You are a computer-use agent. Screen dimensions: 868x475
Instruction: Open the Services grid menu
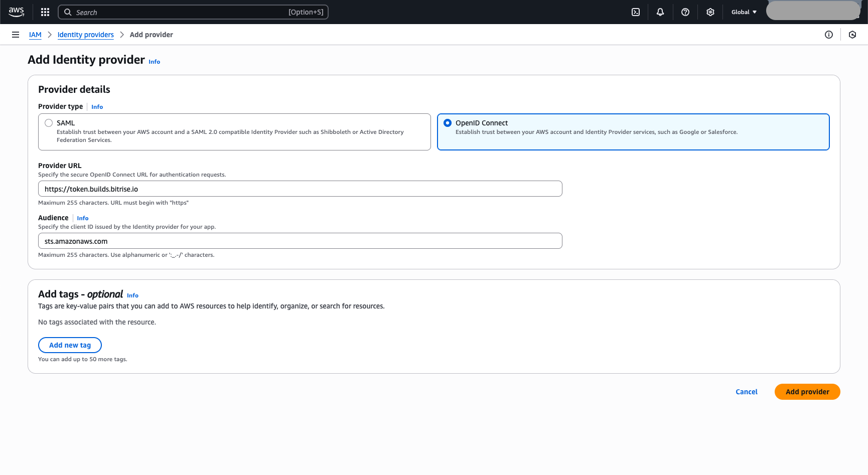click(x=45, y=12)
